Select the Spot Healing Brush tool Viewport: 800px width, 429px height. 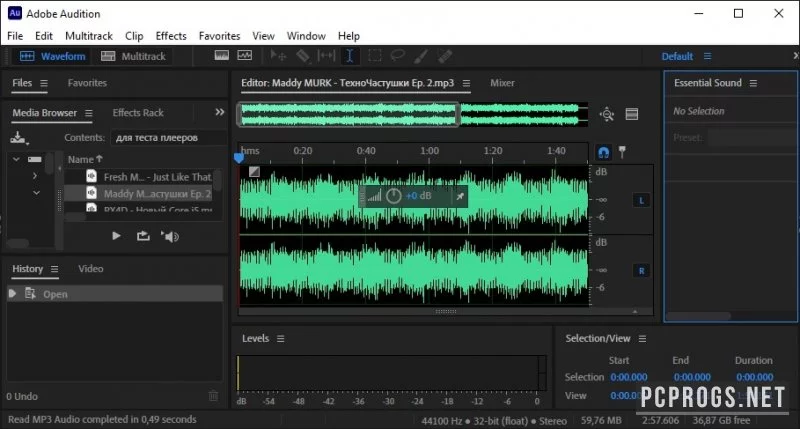(x=444, y=56)
